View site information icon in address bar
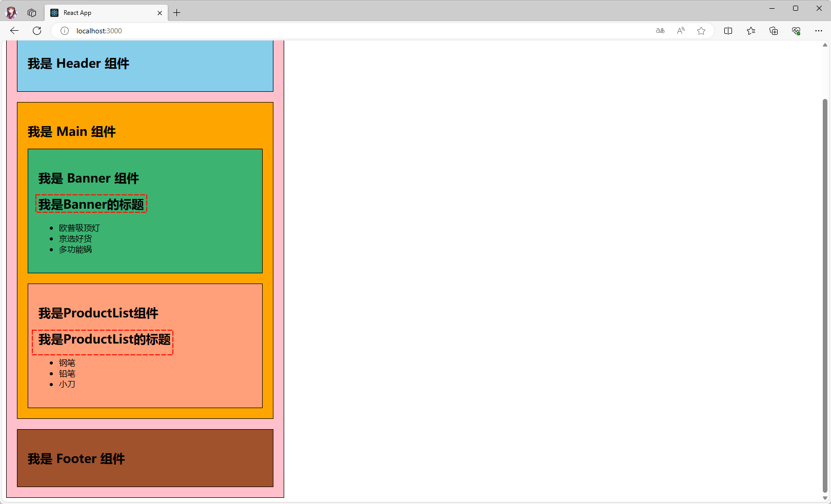Screen dimensions: 831x504 pyautogui.click(x=65, y=31)
